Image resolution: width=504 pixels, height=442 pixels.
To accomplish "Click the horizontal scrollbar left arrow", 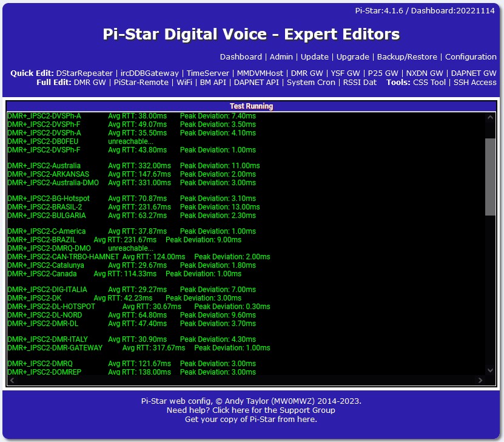I will coord(12,380).
